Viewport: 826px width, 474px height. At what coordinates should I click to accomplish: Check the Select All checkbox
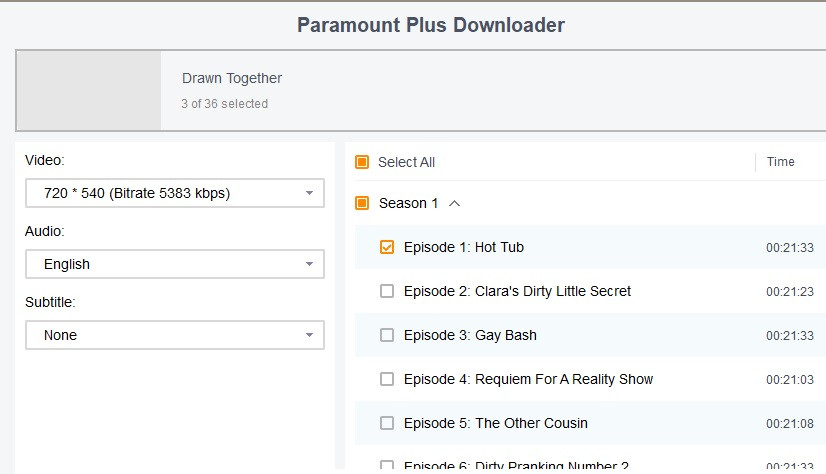point(362,162)
